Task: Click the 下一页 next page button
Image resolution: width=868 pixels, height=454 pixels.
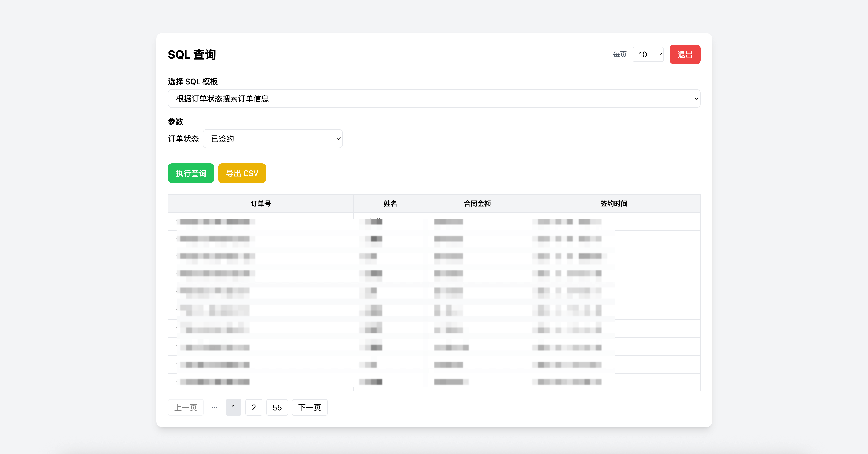Action: (309, 407)
